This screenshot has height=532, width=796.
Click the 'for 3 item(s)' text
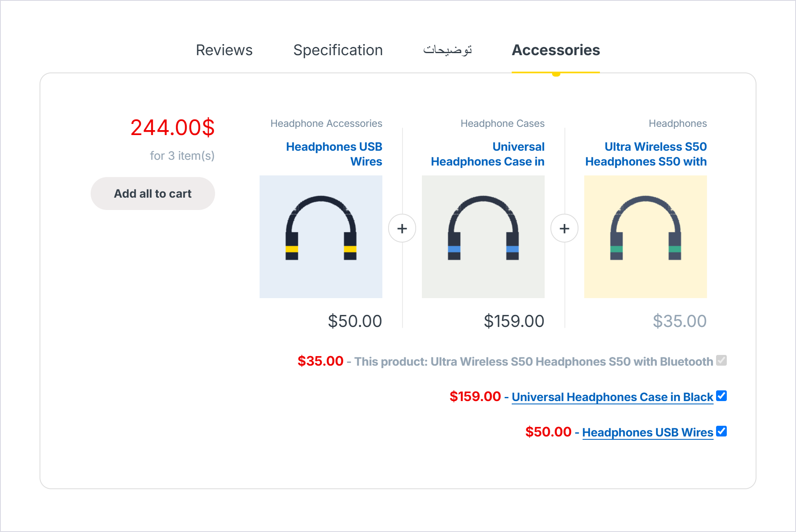182,156
